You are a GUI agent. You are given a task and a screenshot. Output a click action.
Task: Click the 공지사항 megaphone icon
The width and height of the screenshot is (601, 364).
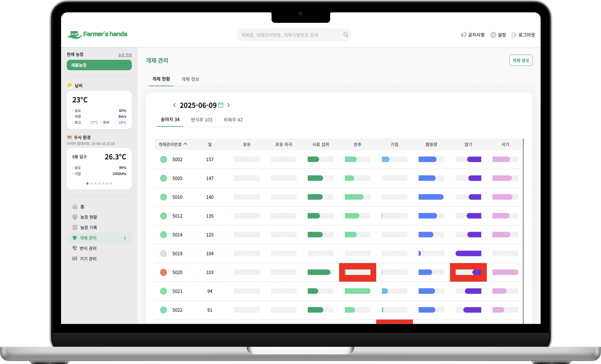click(463, 35)
